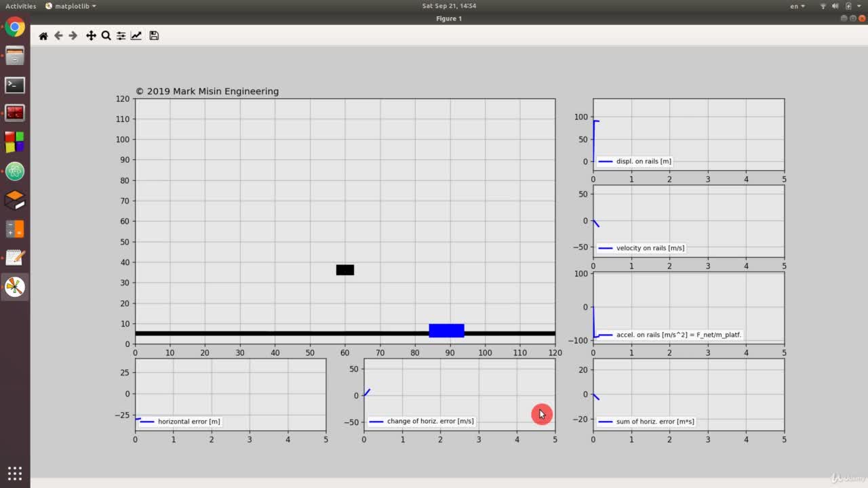The image size is (868, 488).
Task: Show Applications grid in the dock
Action: [15, 472]
